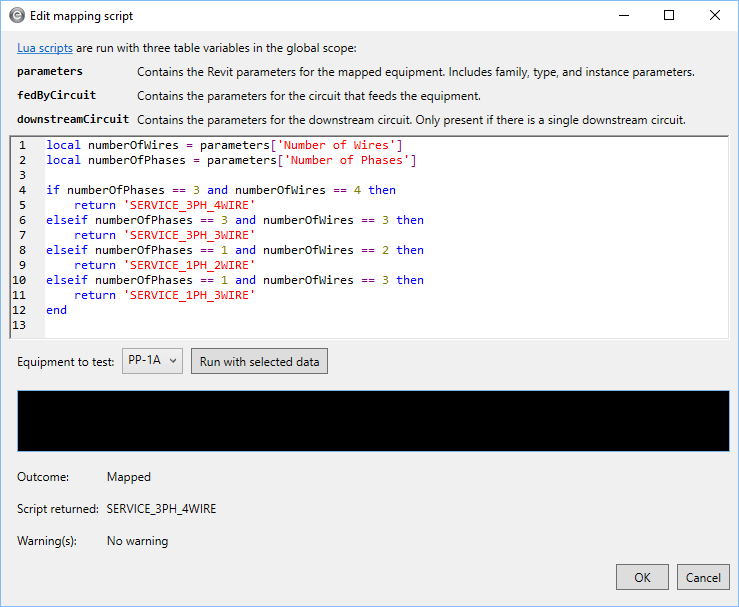Click 'SERVICE_1PH_2WIRE' return value in code
Viewport: 739px width, 607px height.
[188, 265]
